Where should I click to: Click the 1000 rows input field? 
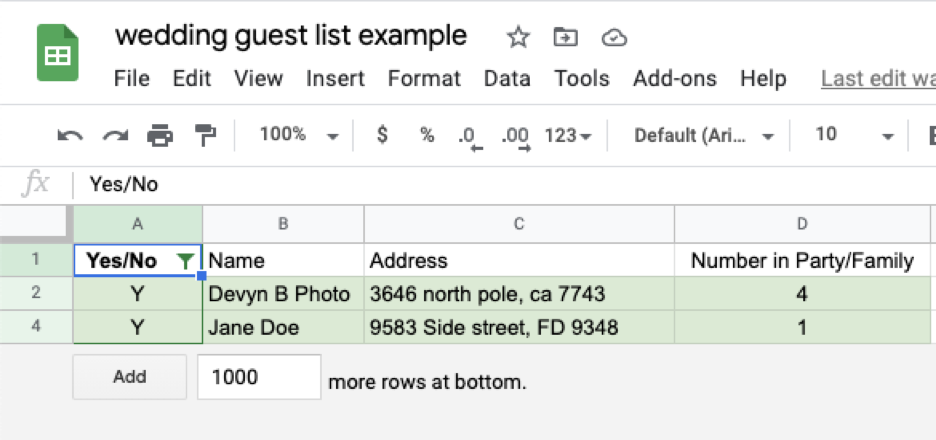click(x=259, y=377)
